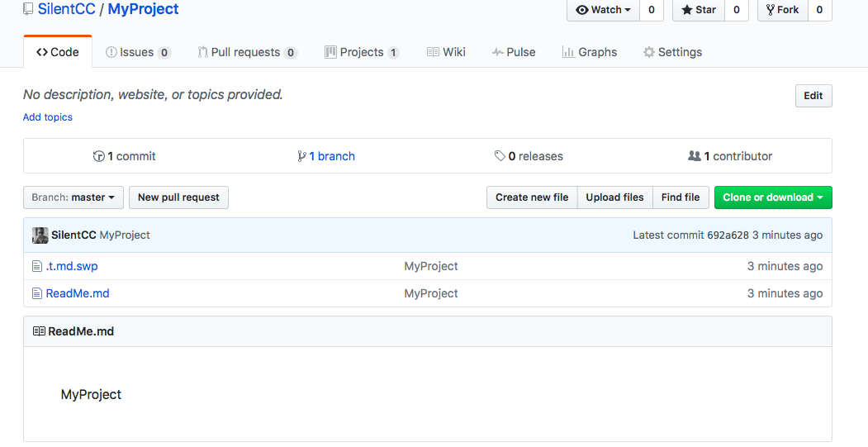Screen dimensions: 868x447
Task: Click the contributors people icon
Action: pos(694,156)
